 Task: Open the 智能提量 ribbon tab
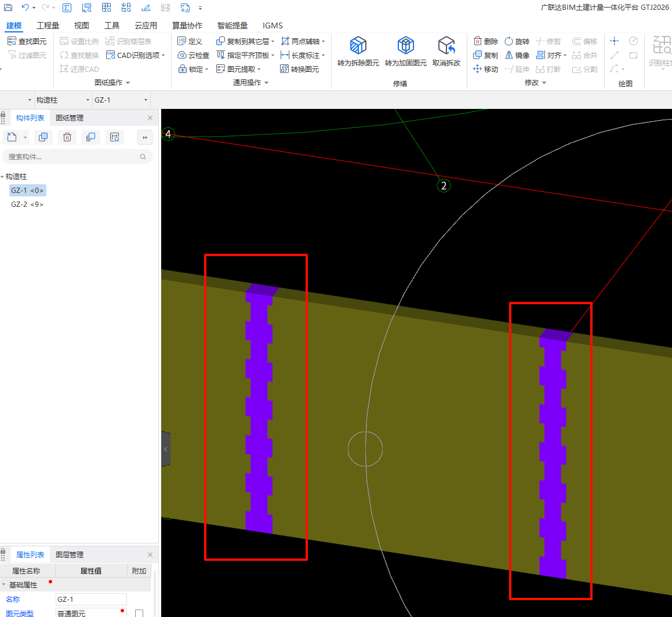pos(233,25)
